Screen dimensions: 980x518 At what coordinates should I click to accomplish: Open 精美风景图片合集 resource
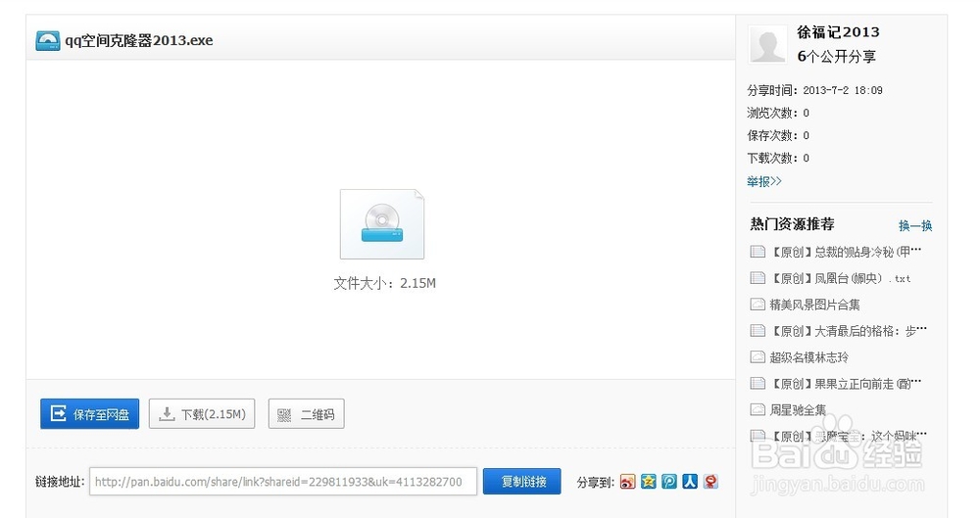(x=814, y=305)
